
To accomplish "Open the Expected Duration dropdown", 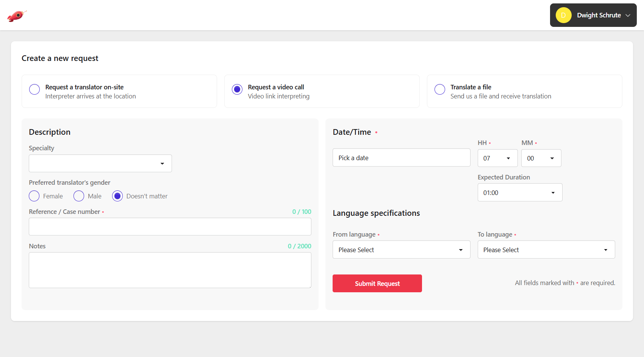I will (520, 192).
